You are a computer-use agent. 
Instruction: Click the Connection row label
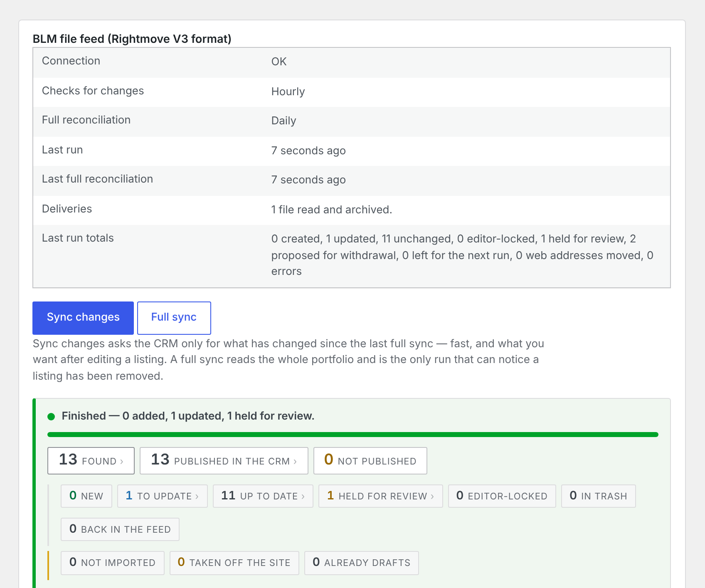pos(71,61)
